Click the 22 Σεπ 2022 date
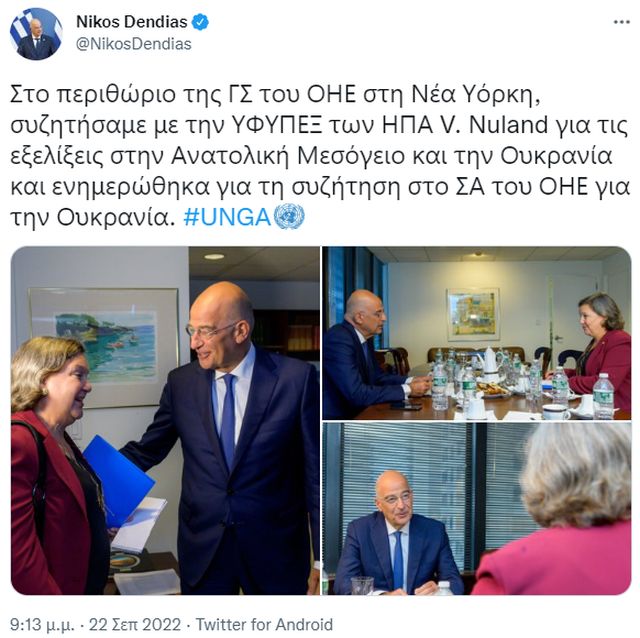This screenshot has width=640, height=638. [135, 625]
